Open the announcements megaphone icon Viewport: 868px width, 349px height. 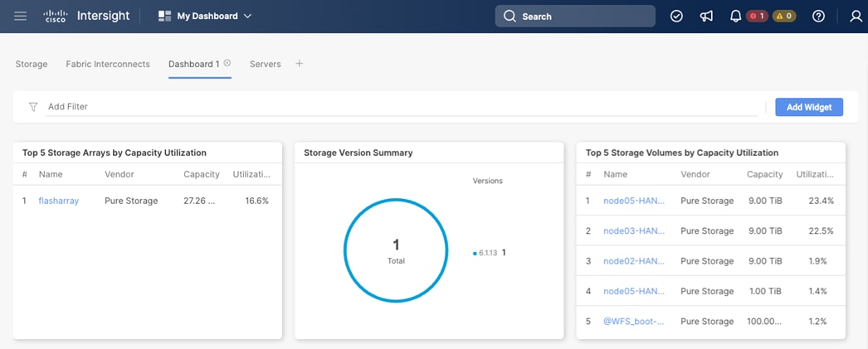[x=706, y=16]
